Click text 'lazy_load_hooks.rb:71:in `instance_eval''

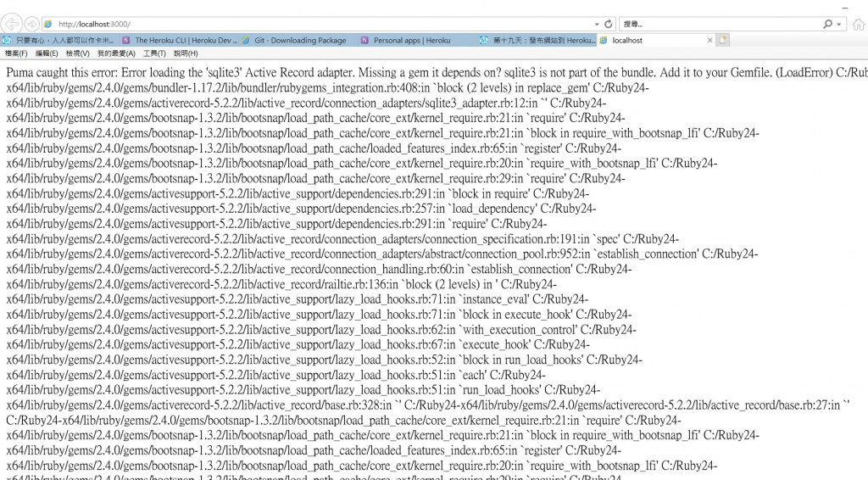(431, 299)
